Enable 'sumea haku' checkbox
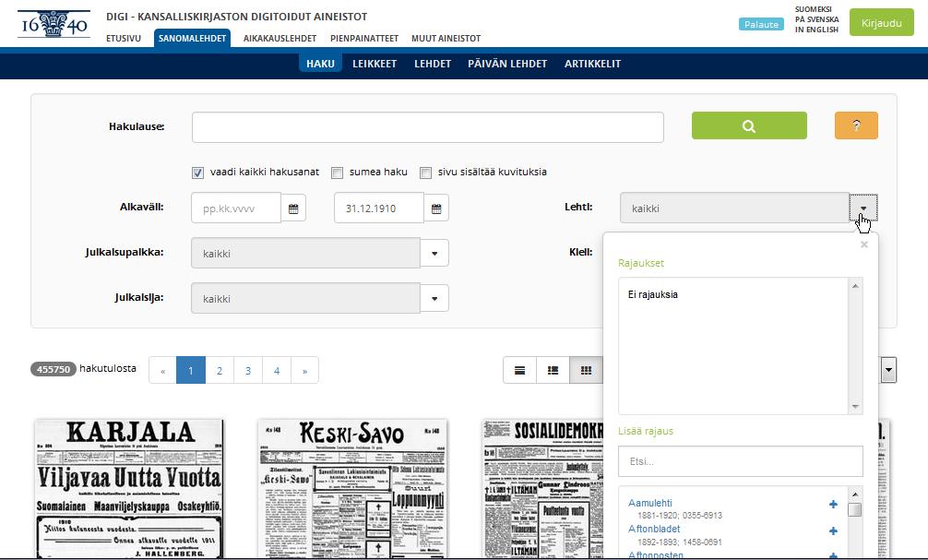 [338, 173]
